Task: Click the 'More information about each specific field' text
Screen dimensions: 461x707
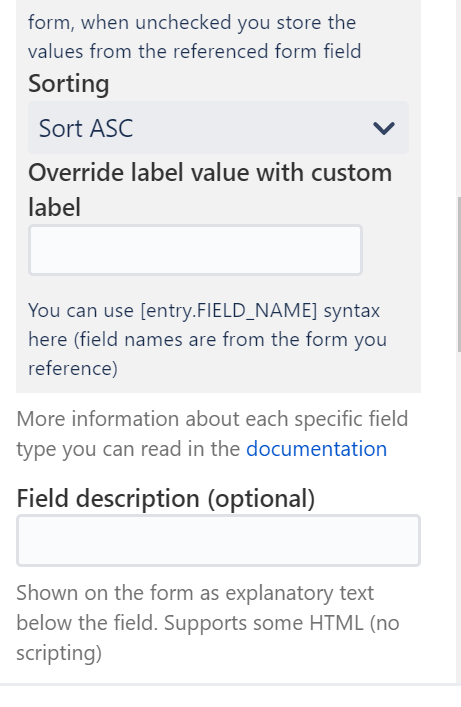Action: click(x=212, y=419)
